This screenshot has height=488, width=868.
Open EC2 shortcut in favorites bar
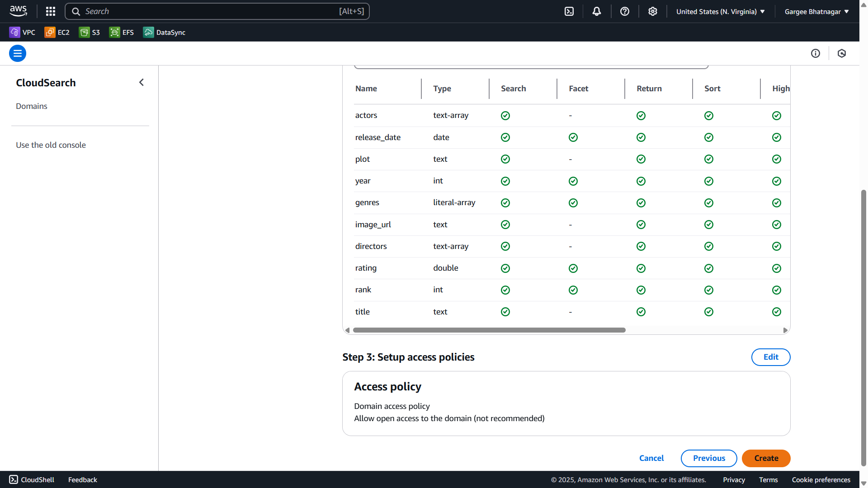pos(57,32)
